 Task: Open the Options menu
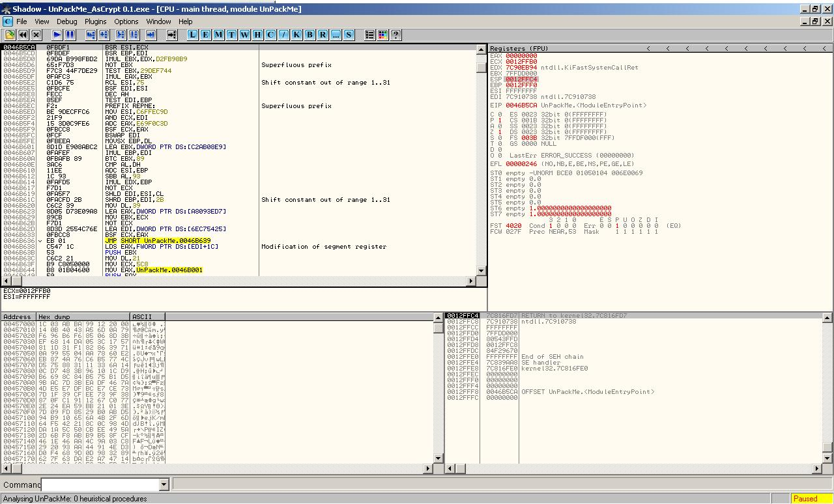pyautogui.click(x=126, y=21)
